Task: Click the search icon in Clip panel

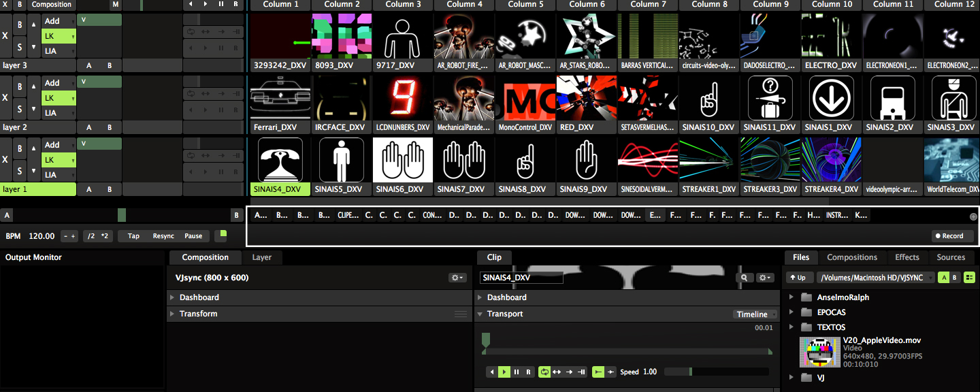Action: pos(746,278)
